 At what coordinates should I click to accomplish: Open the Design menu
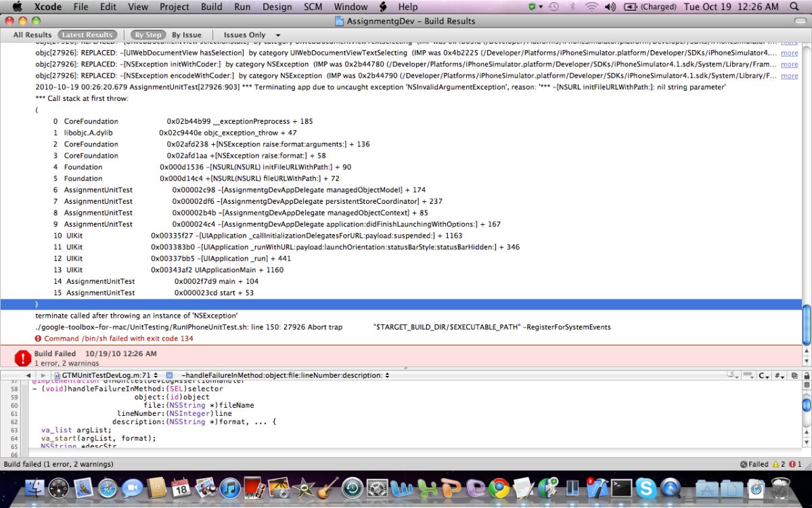tap(277, 7)
